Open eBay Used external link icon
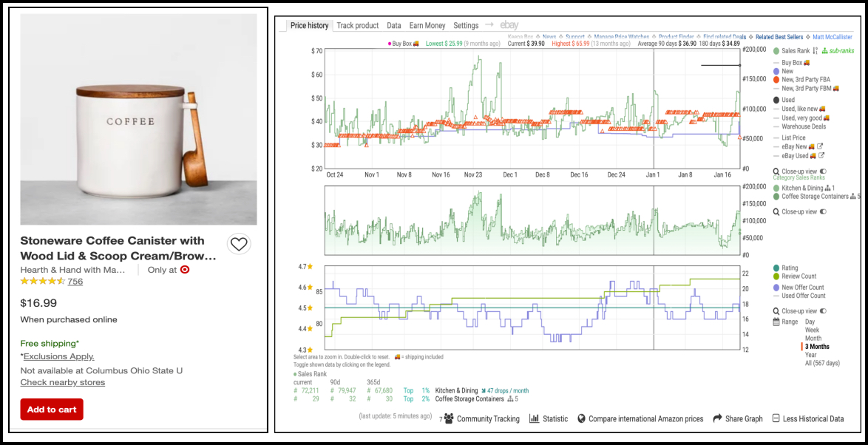 tap(821, 156)
